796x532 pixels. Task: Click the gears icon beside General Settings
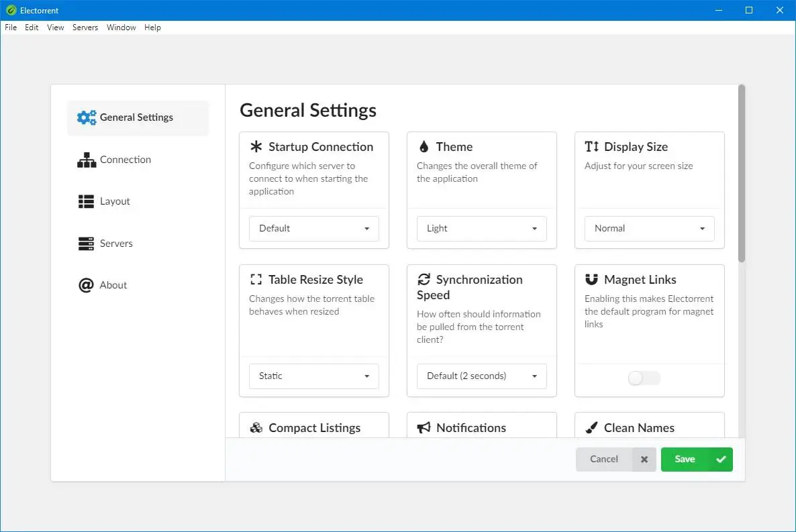click(x=87, y=118)
